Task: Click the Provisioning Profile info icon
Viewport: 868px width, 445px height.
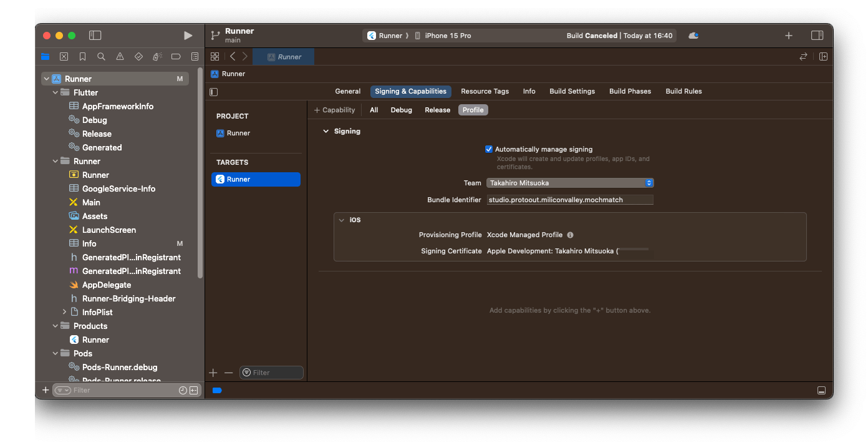Action: click(x=570, y=235)
